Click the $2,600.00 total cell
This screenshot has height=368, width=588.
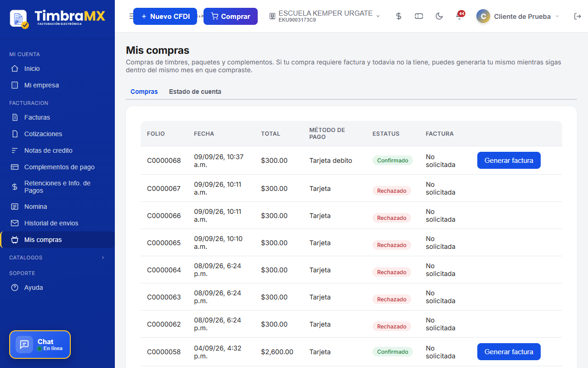point(277,352)
